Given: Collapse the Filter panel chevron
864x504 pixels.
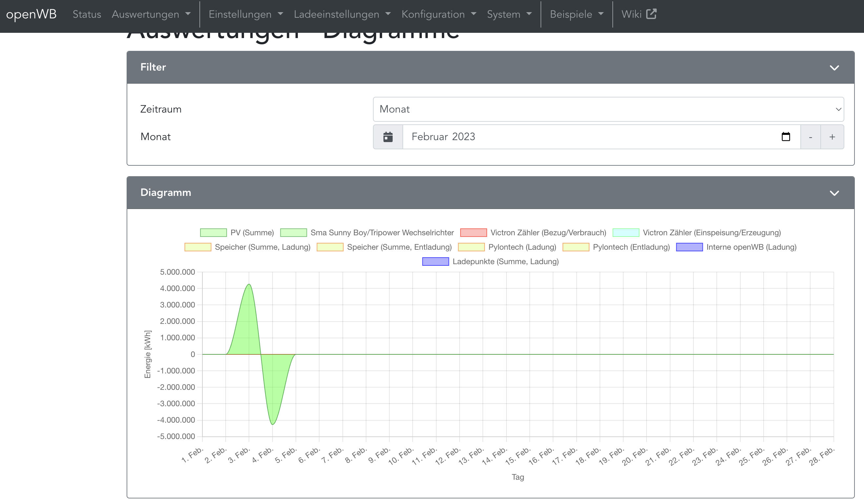Looking at the screenshot, I should pos(834,68).
